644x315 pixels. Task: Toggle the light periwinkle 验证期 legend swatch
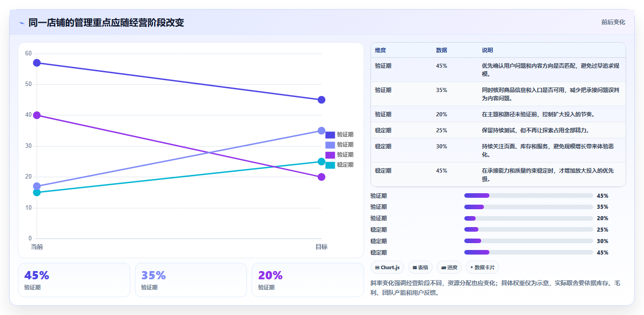(x=330, y=145)
